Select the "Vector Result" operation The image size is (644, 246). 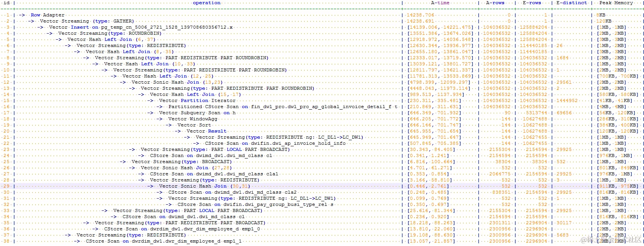click(206, 131)
